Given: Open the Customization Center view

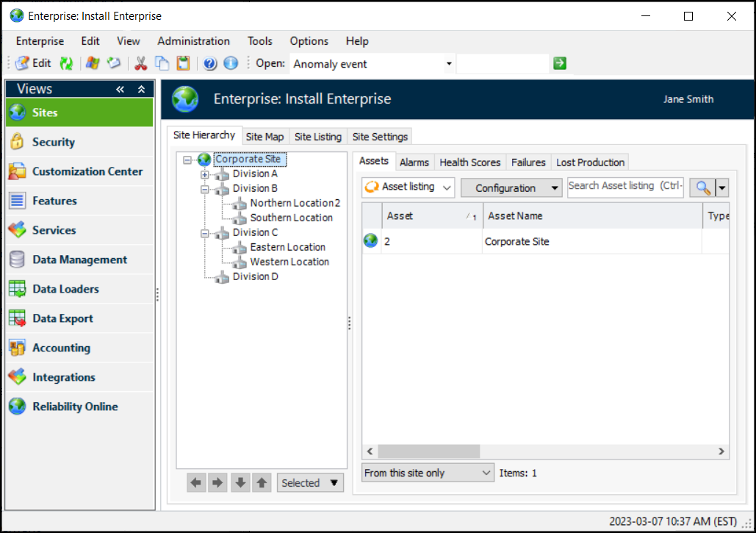Looking at the screenshot, I should [x=79, y=171].
